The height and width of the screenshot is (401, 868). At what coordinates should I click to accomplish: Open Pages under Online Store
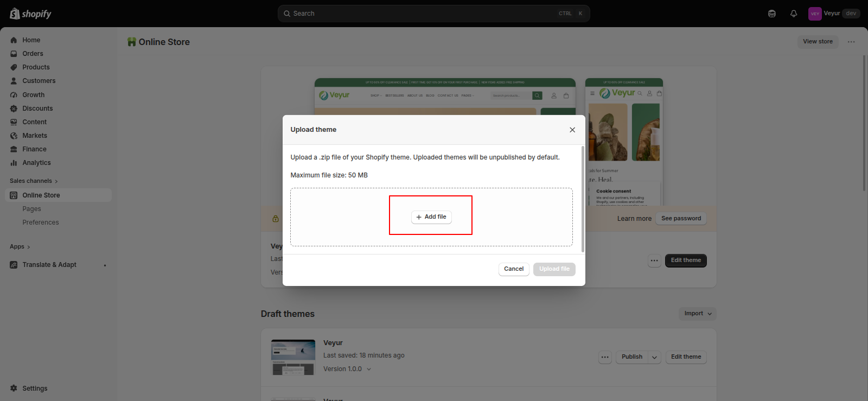click(x=31, y=209)
